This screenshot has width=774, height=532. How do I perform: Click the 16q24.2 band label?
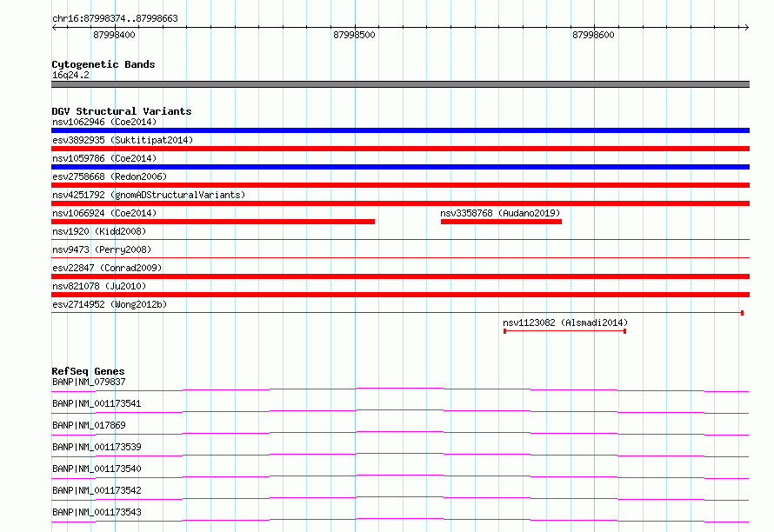pos(70,75)
